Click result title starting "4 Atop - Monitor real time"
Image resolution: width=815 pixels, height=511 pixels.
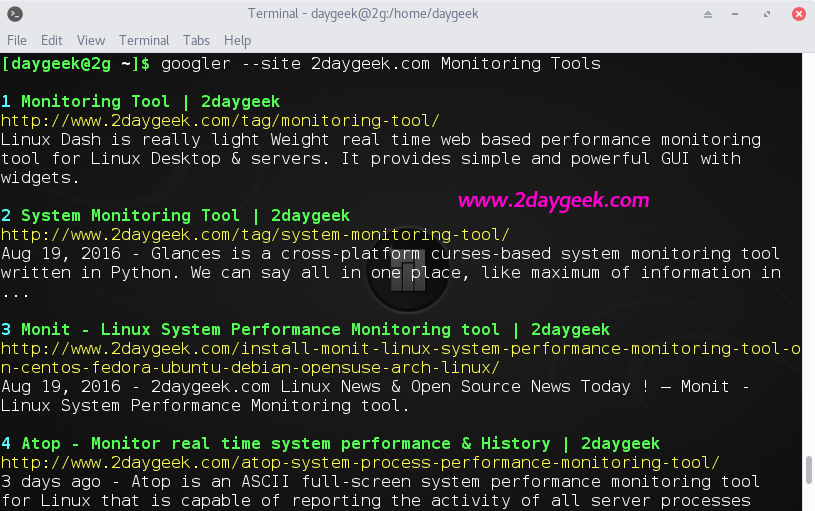(x=330, y=443)
